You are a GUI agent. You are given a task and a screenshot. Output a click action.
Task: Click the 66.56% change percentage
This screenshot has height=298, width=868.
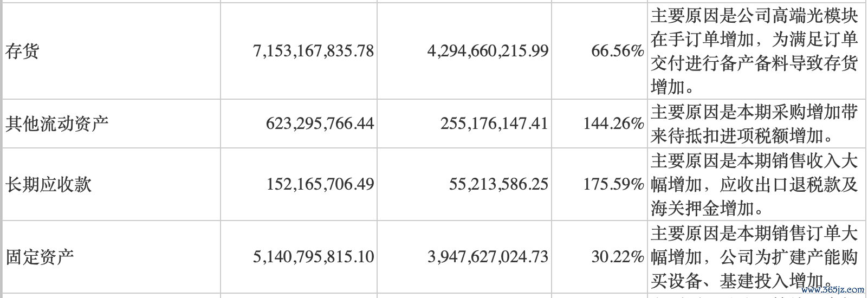pos(618,51)
